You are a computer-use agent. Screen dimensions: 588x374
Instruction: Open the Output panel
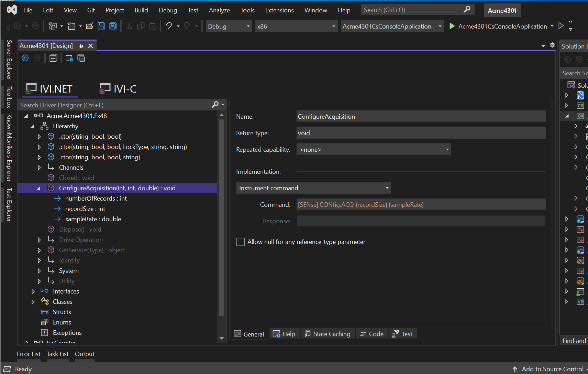(85, 354)
